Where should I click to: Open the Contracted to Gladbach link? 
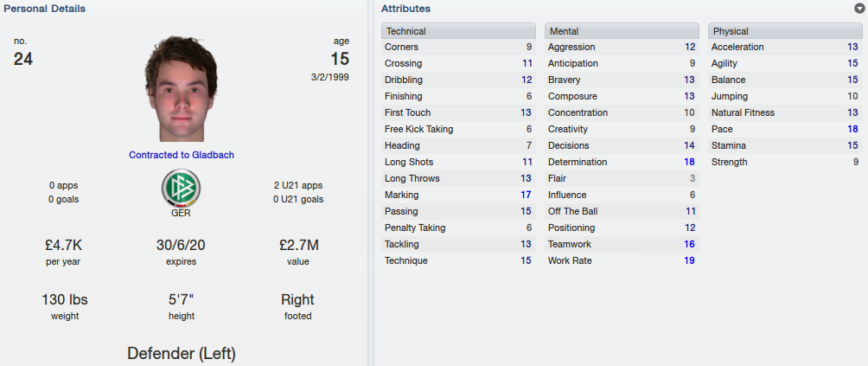coord(182,155)
